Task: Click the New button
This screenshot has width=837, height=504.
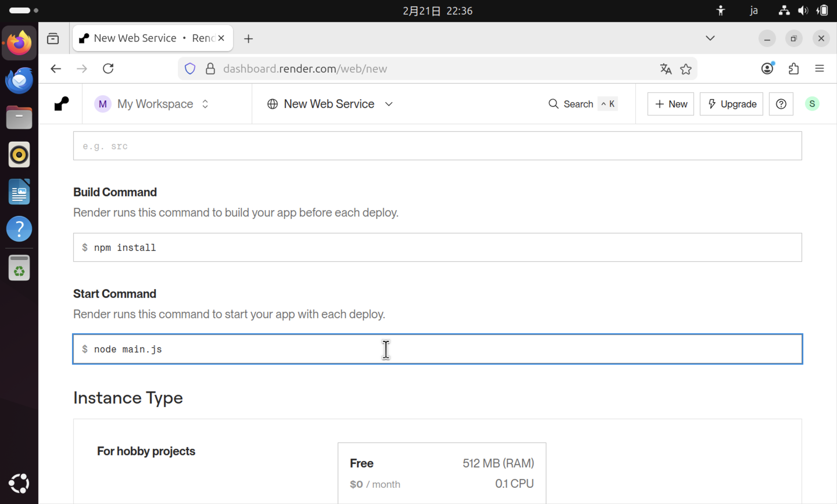Action: coord(670,104)
